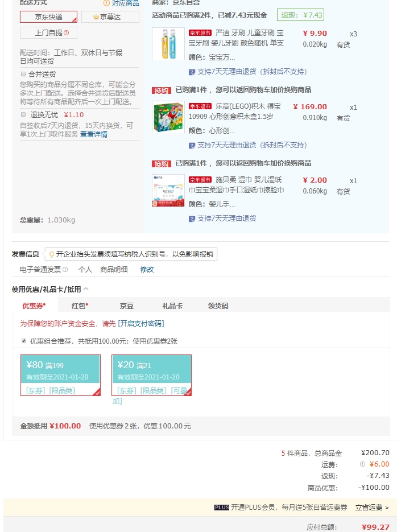
Task: Click 修改 to edit invoice info
Action: point(147,269)
